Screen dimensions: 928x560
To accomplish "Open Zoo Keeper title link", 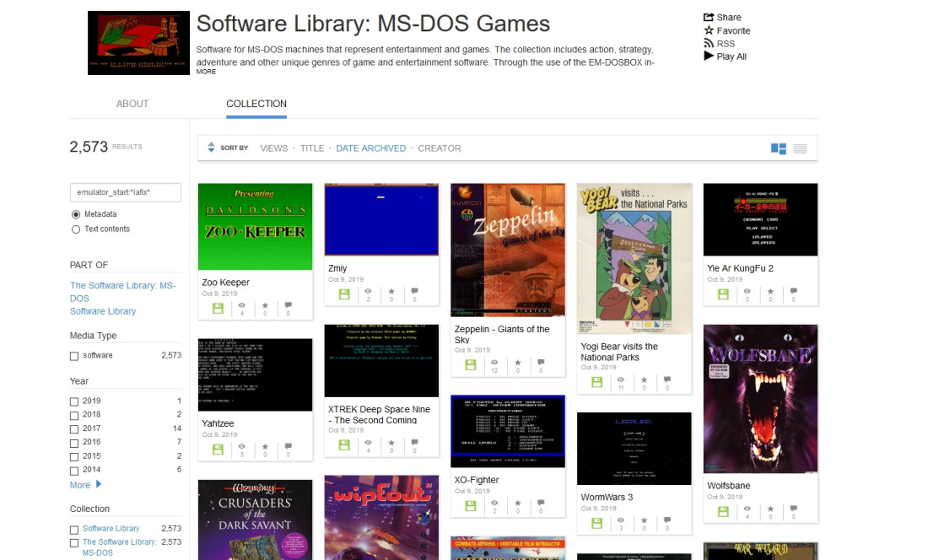I will pos(225,282).
